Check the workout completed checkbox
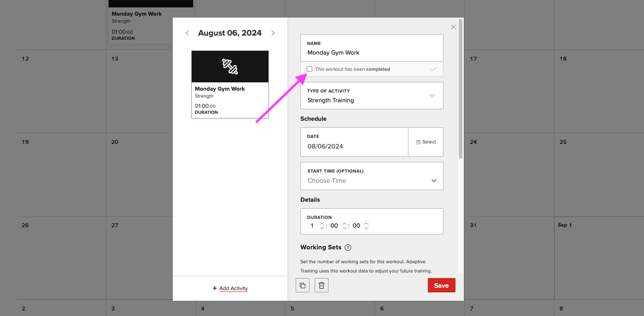The height and width of the screenshot is (316, 644). click(310, 69)
